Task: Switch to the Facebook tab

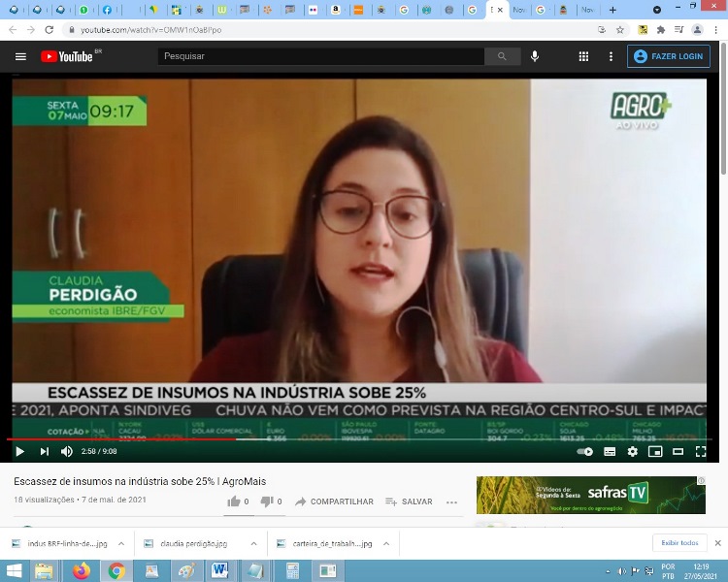Action: click(107, 10)
